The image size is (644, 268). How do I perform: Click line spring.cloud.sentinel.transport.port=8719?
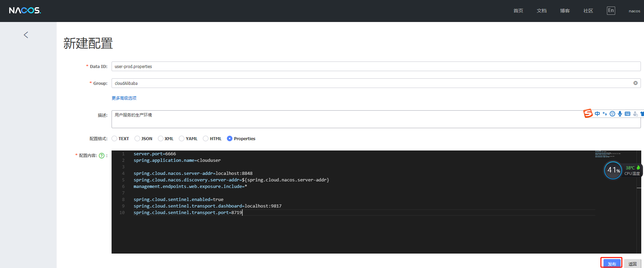click(188, 213)
